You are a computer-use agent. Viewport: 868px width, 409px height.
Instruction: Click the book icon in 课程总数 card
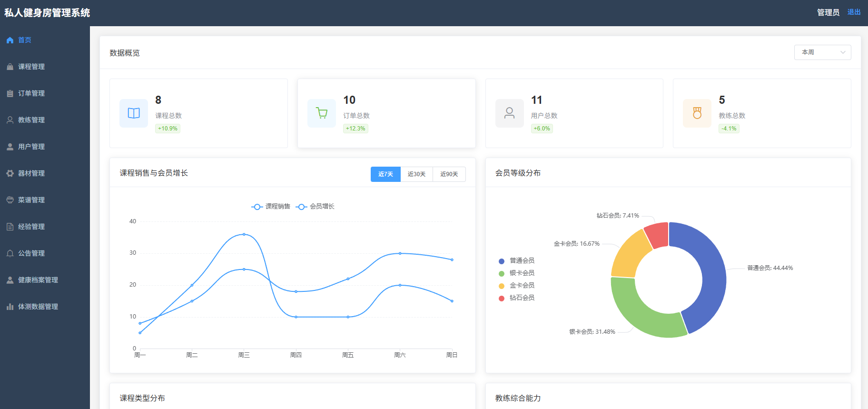click(x=134, y=113)
